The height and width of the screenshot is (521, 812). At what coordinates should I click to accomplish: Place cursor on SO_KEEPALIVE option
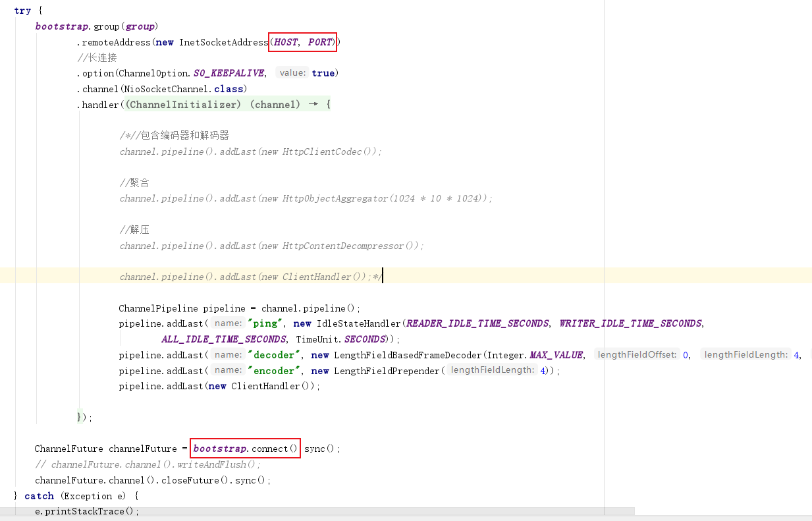tap(229, 72)
